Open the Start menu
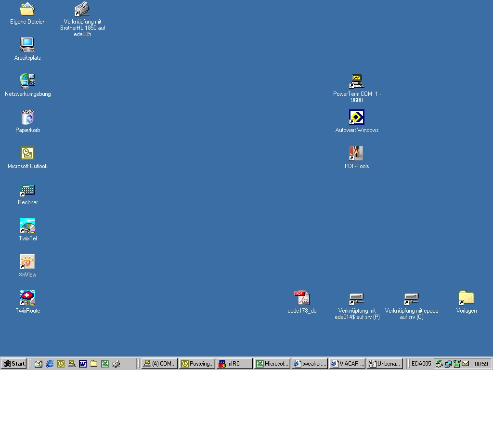 click(14, 364)
